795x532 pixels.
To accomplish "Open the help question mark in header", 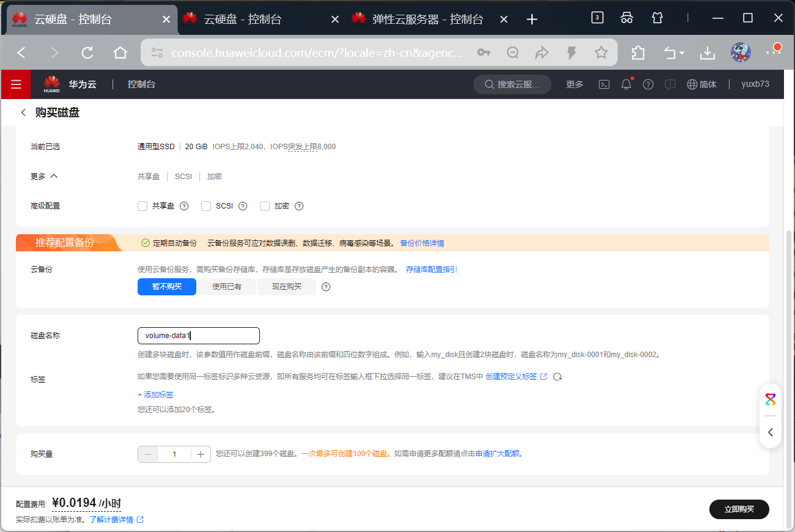I will 648,84.
